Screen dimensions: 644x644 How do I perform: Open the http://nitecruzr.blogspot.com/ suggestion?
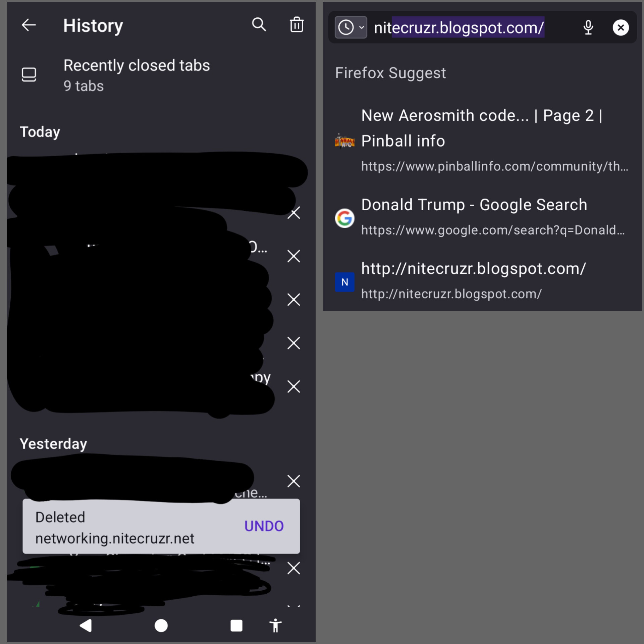click(x=482, y=281)
